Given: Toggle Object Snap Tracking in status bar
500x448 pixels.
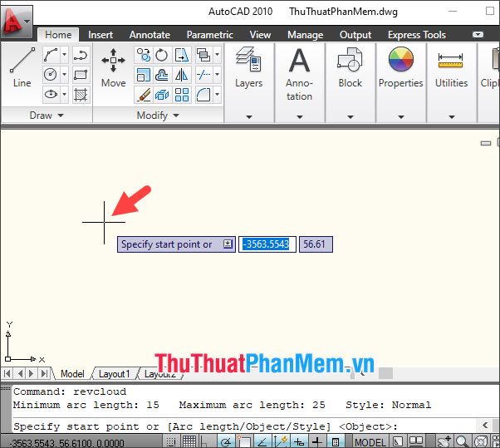Looking at the screenshot, I should click(x=262, y=441).
